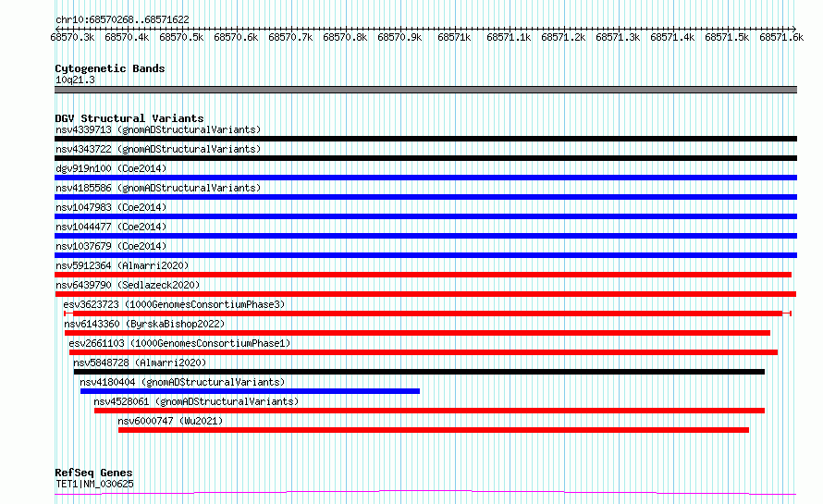Open the nsv6143360 (ByrskaBishop2022) label
The image size is (823, 504).
[144, 324]
